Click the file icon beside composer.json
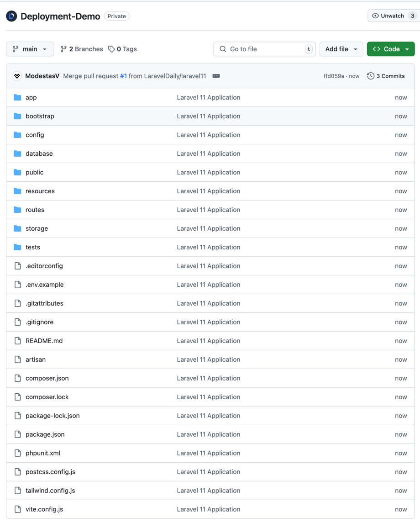Screen dimensions: 420x523 coord(17,378)
